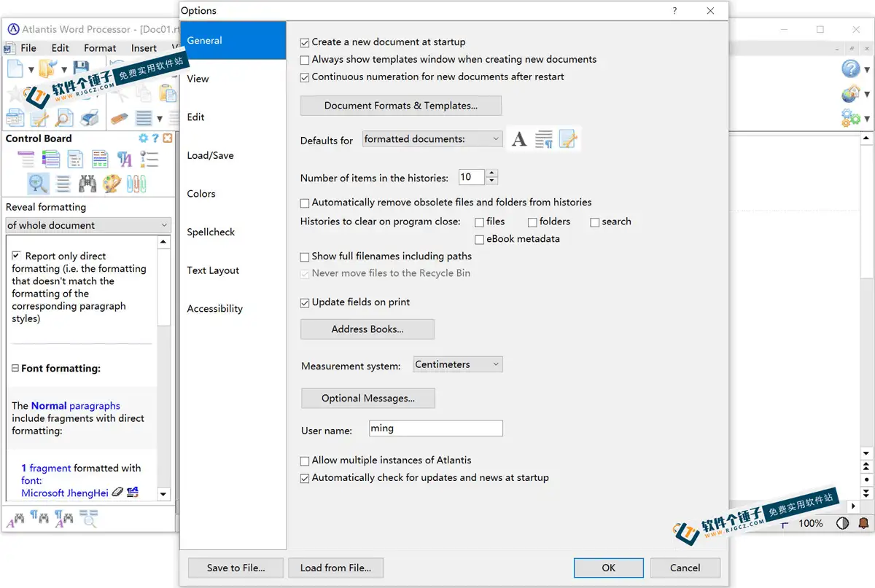Click the default document notepad icon in Options
This screenshot has width=875, height=588.
[568, 139]
